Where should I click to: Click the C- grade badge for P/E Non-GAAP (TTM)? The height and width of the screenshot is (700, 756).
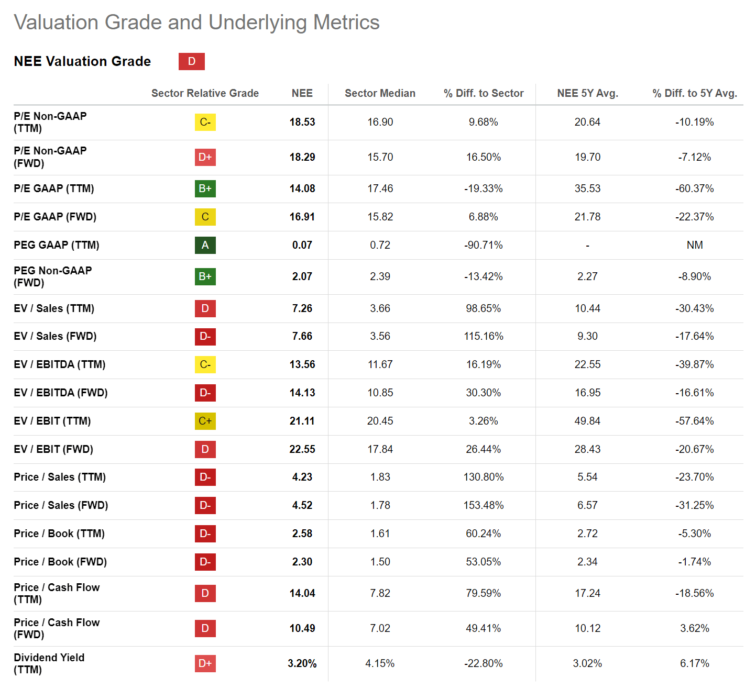[205, 122]
